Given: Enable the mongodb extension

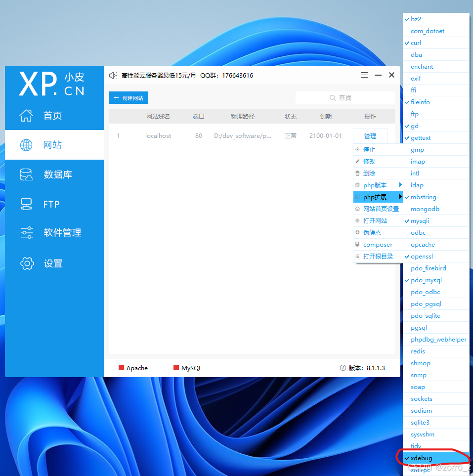Looking at the screenshot, I should click(x=436, y=209).
